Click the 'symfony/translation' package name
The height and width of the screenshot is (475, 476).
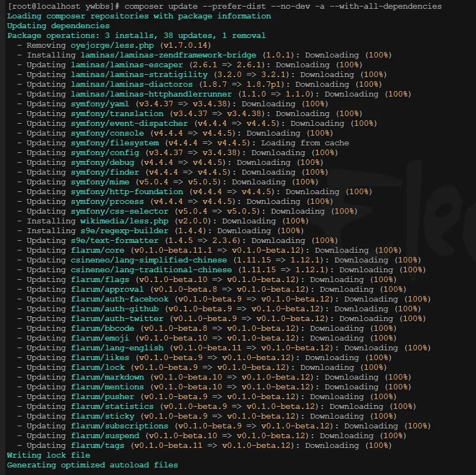point(117,113)
